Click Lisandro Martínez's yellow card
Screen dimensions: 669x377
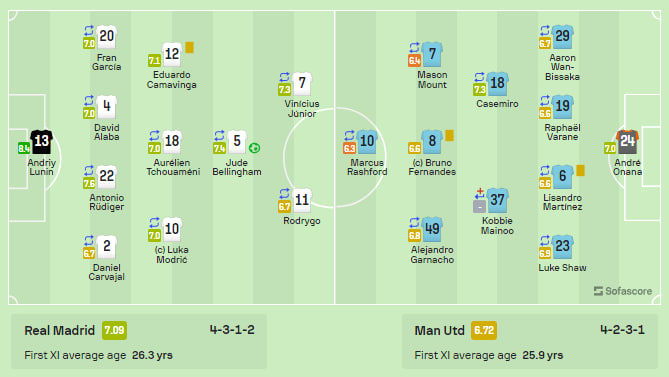580,171
